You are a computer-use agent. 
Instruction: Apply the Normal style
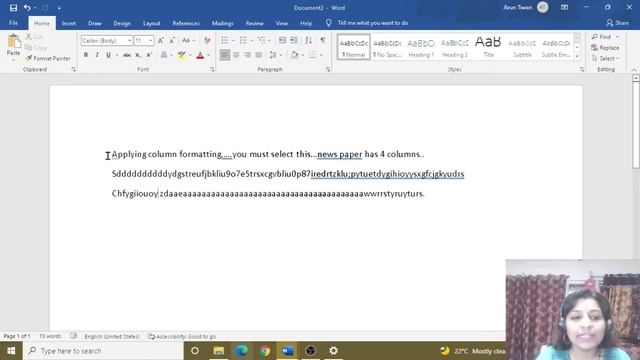tap(353, 47)
